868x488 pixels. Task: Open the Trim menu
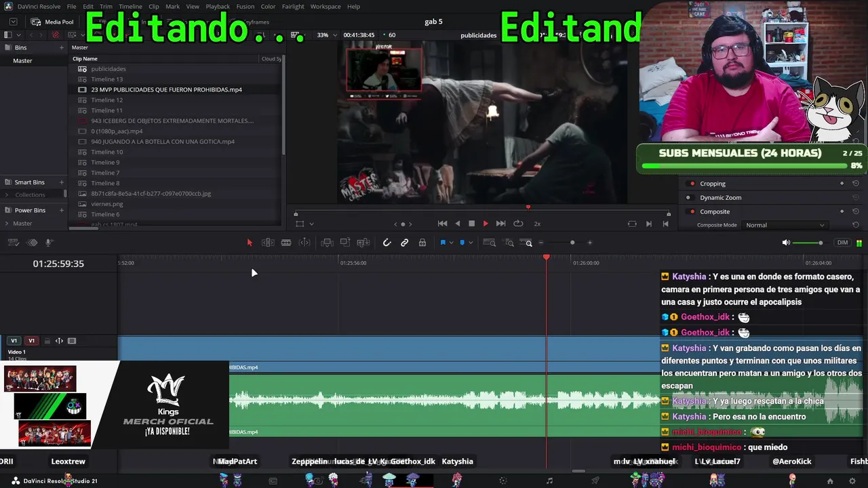coord(106,7)
